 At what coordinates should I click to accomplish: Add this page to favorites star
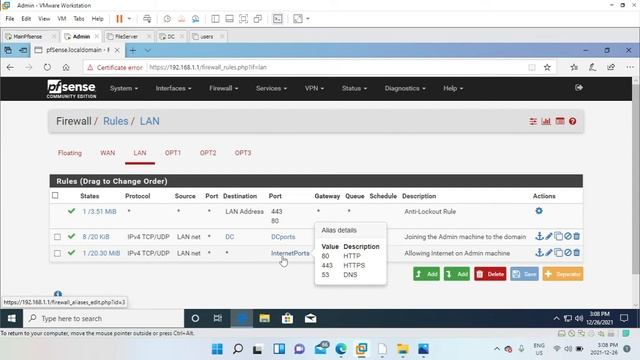click(x=547, y=67)
